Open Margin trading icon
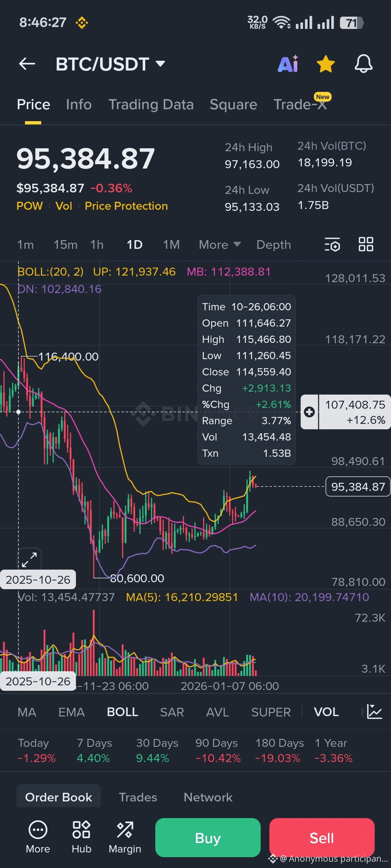Screen dimensions: 391x868 click(125, 838)
